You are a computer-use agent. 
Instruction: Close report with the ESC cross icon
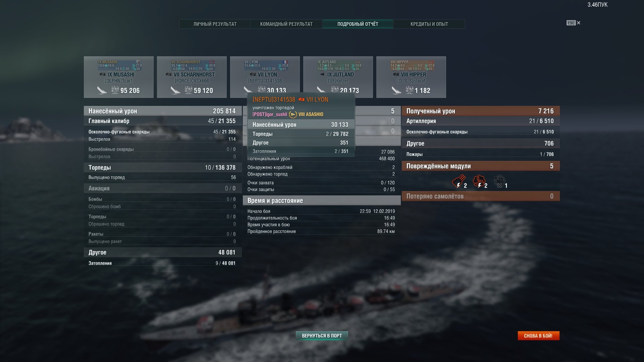(578, 23)
